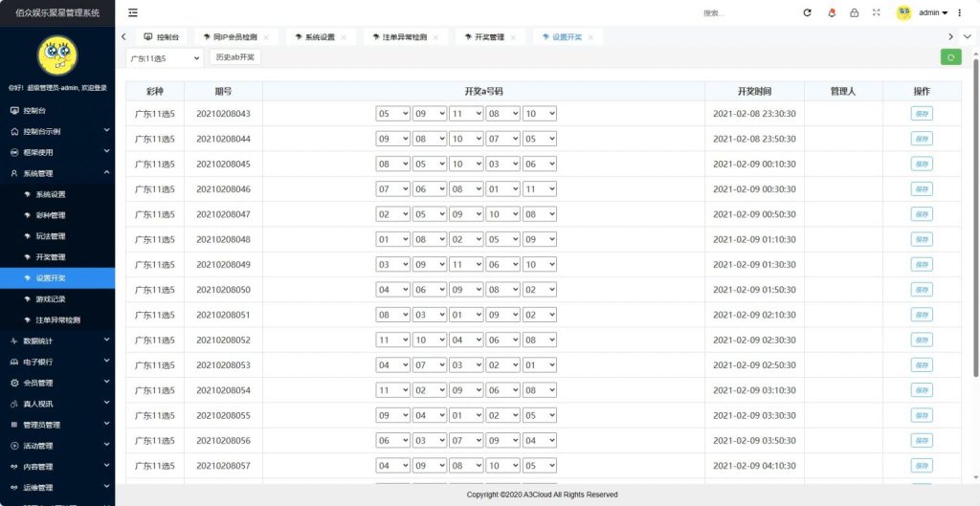Toggle fullscreen mode icon
980x506 pixels.
(876, 12)
